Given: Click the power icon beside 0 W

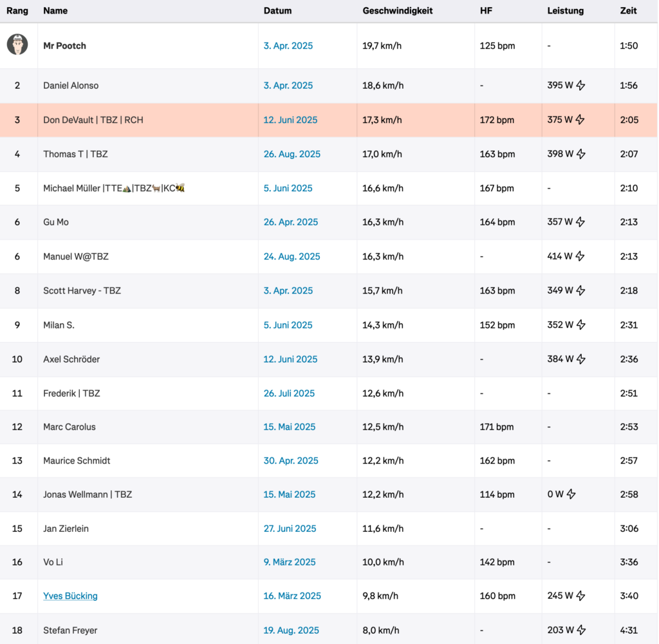Looking at the screenshot, I should click(571, 494).
